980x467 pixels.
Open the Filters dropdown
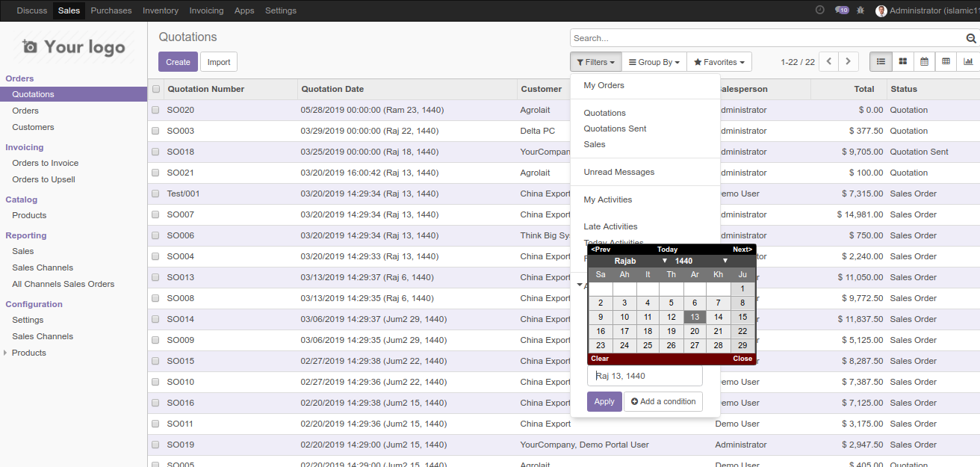(x=595, y=62)
